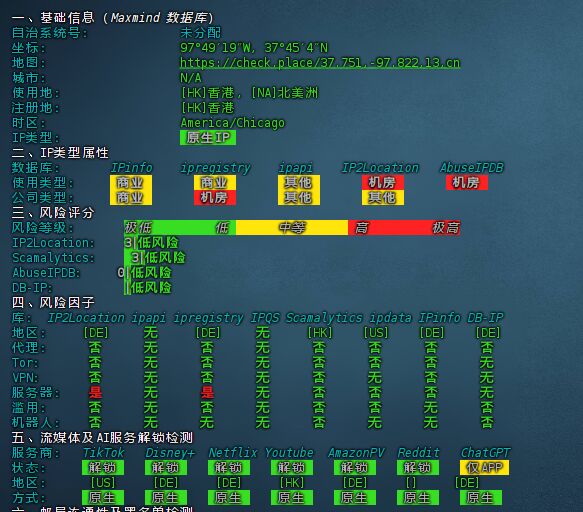
Task: Click the red 是 under ipregistry server row
Action: pos(207,393)
